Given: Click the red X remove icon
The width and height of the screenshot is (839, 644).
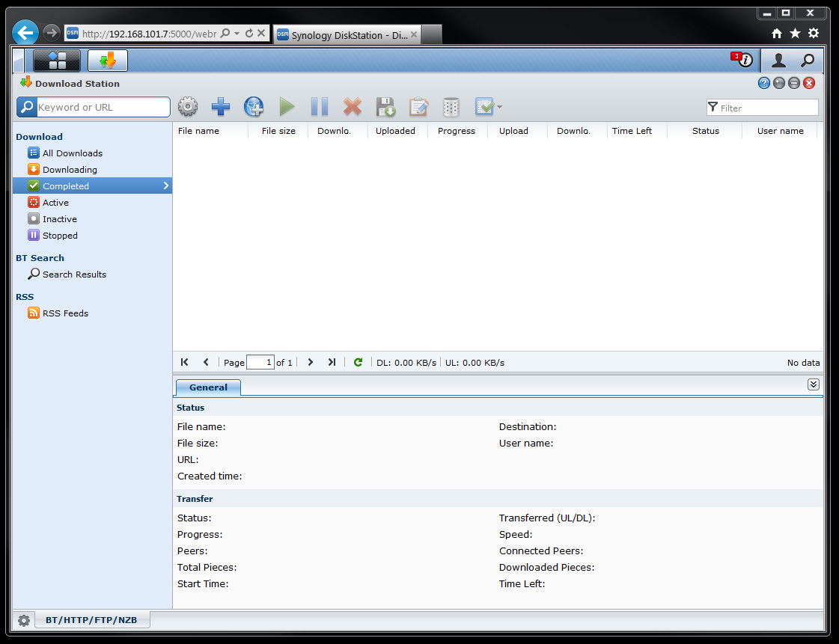Looking at the screenshot, I should point(352,107).
